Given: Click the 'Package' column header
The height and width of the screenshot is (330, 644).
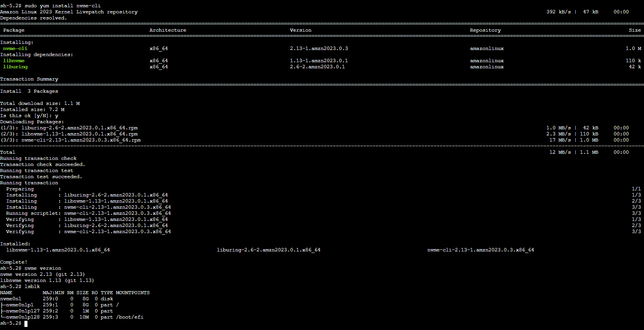Looking at the screenshot, I should tap(14, 30).
